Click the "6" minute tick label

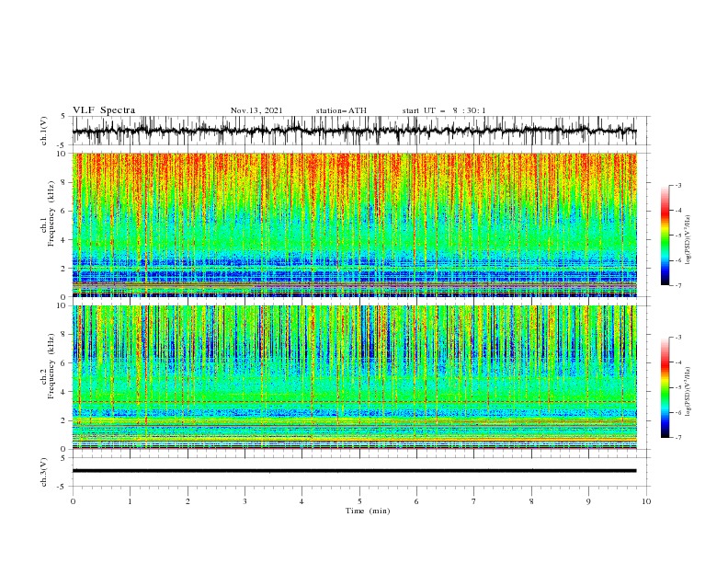point(416,501)
